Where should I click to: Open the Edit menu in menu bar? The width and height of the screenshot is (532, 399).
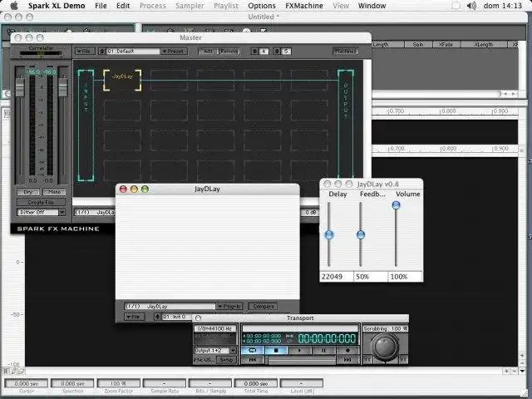[x=123, y=6]
